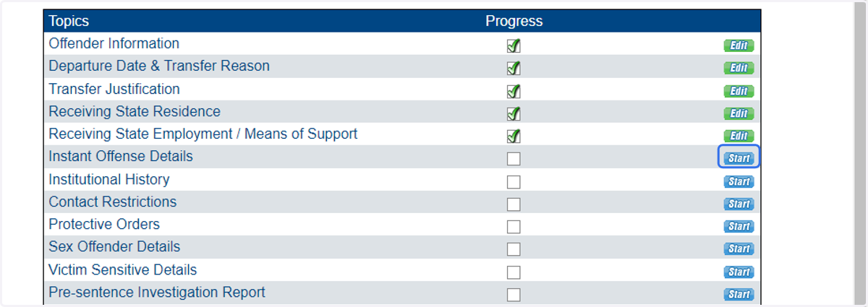Toggle the checked Offender Information progress checkbox

[x=514, y=46]
